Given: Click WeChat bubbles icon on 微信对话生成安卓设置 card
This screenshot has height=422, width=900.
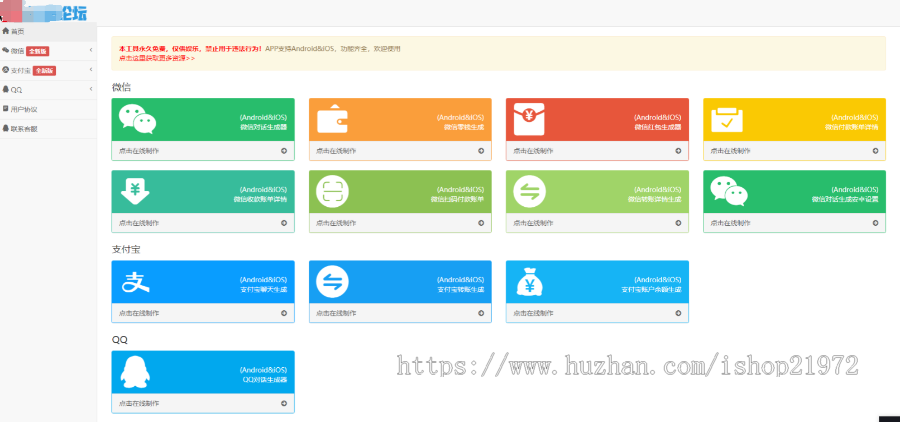Looking at the screenshot, I should pos(729,191).
